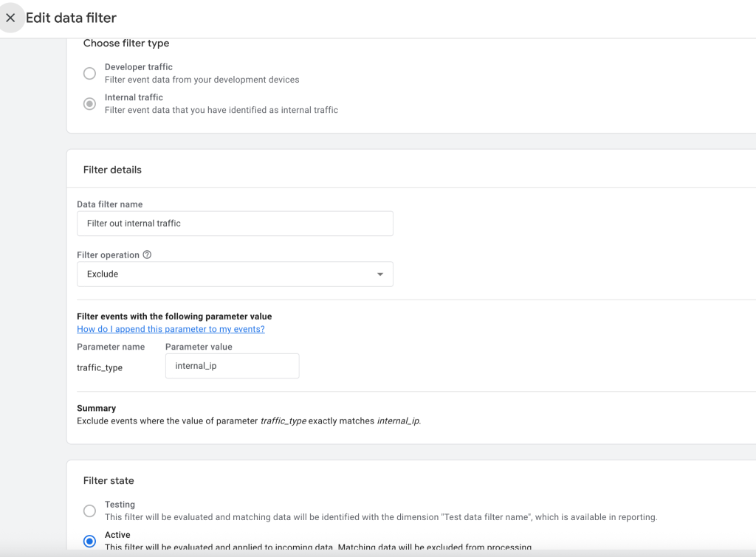Click the Filter state section heading
Screen dimensions: 756x557
click(109, 480)
